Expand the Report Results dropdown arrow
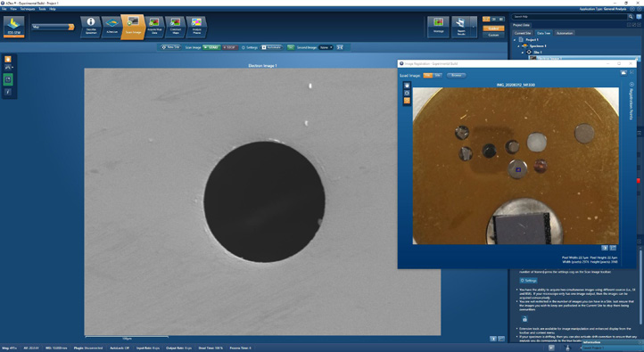 474,27
